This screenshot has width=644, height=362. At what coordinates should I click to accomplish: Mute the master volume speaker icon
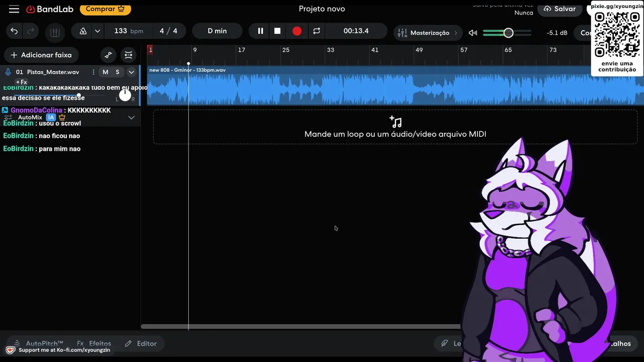473,33
